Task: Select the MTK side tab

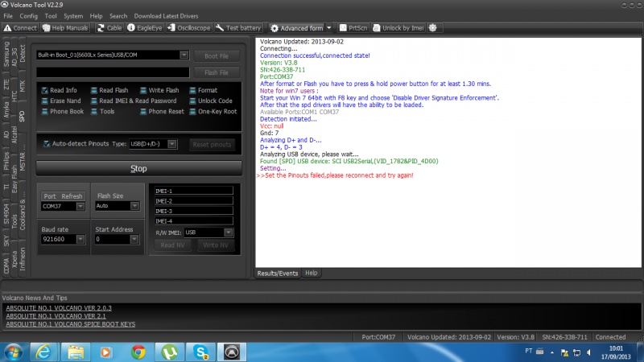Action: [23, 87]
